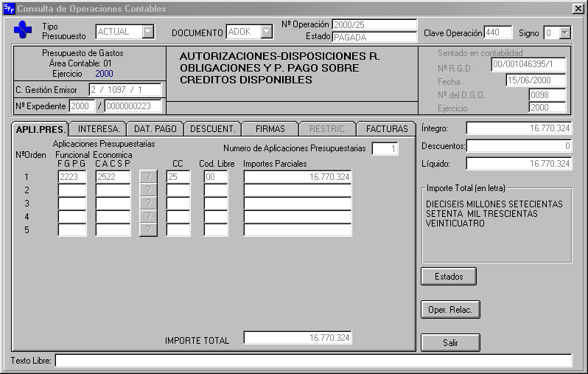588x374 pixels.
Task: Click the Texto Libre input field
Action: tap(313, 360)
